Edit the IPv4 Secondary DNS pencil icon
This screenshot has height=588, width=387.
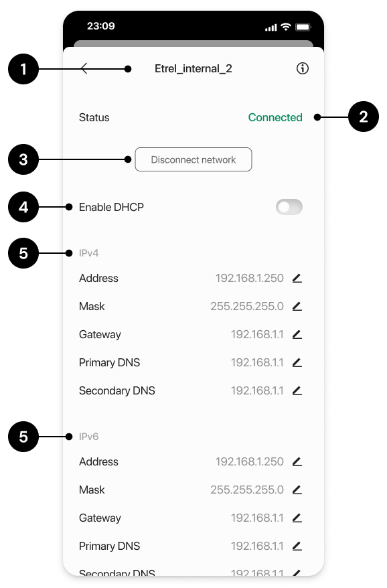[x=297, y=390]
